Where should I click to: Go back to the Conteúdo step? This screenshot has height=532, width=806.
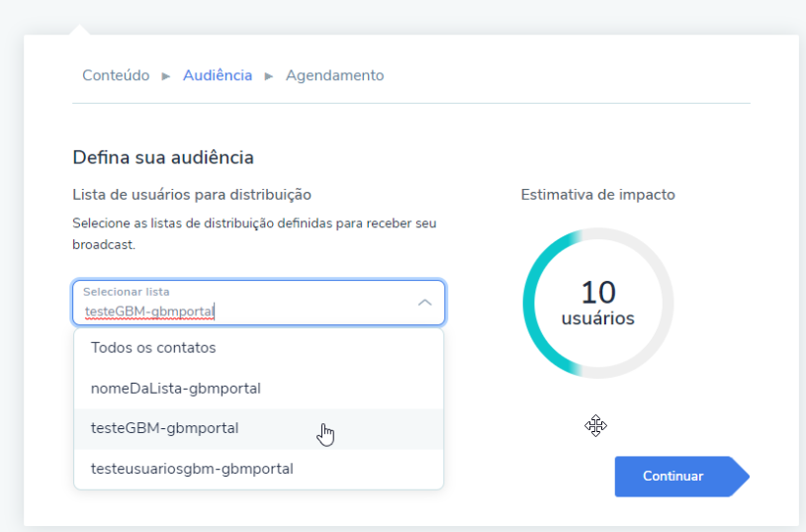click(x=116, y=75)
